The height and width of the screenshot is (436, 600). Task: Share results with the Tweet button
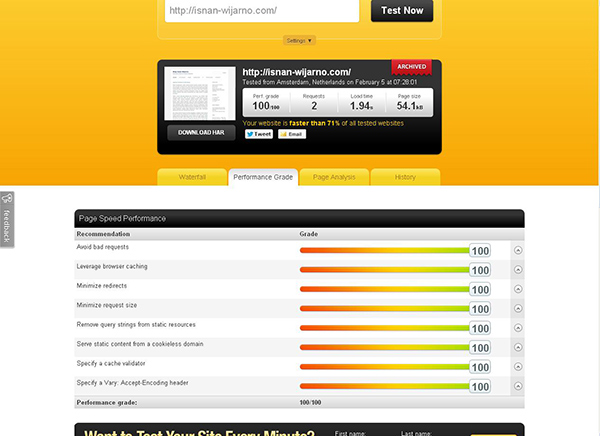click(259, 134)
